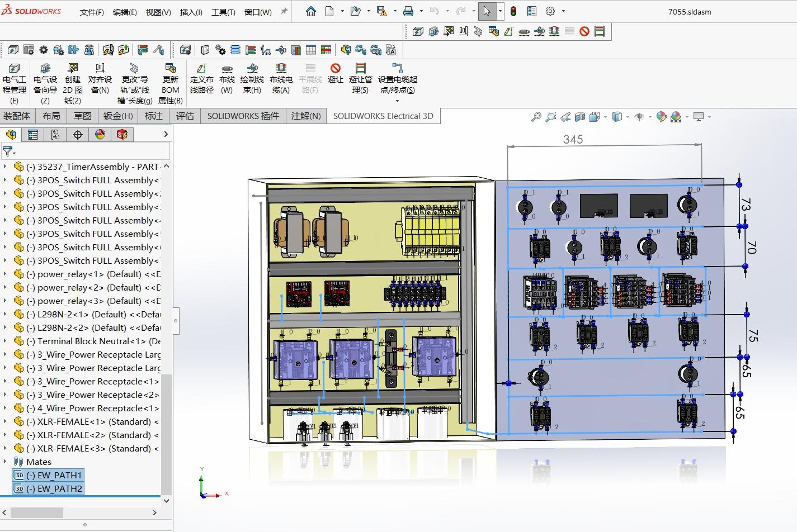This screenshot has width=797, height=532.
Task: Expand the Mates folder in tree
Action: [x=6, y=462]
